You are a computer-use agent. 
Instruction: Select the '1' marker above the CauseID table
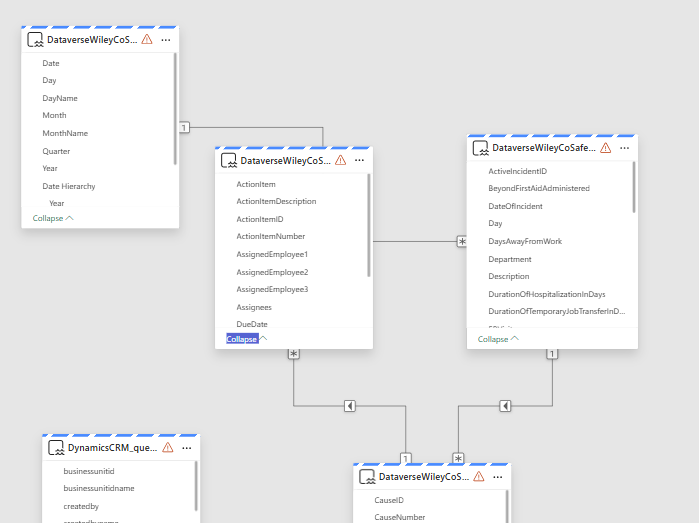[406, 458]
